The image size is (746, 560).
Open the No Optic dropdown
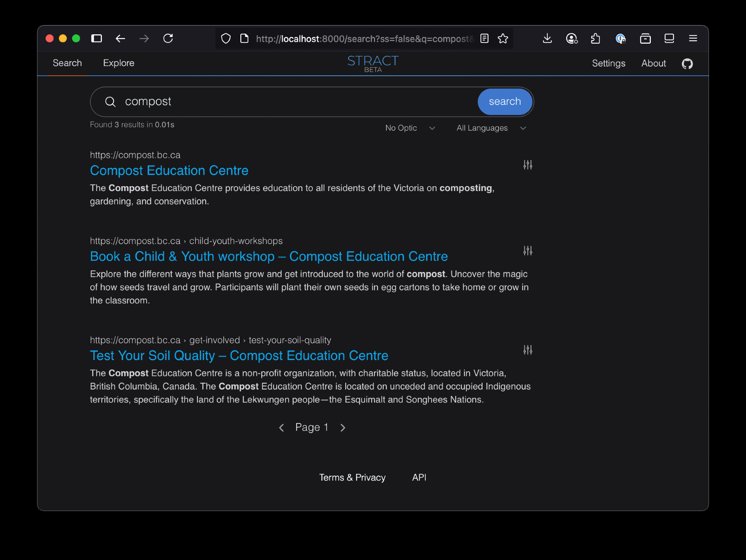pyautogui.click(x=410, y=128)
